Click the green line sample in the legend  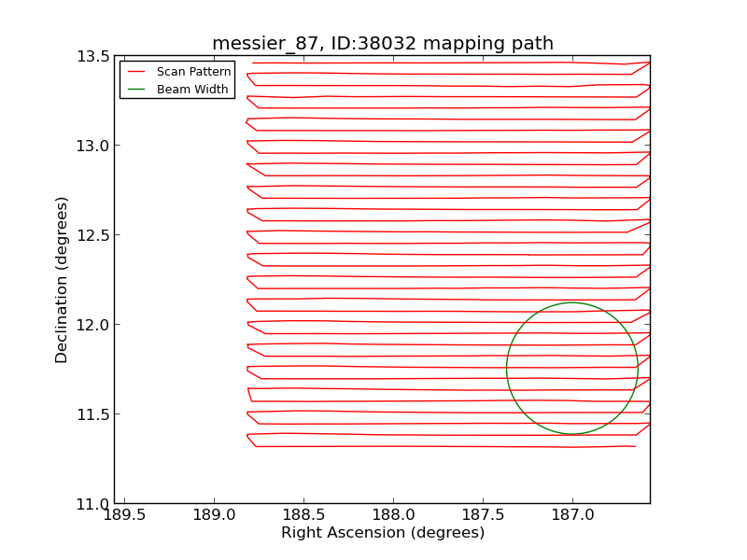pyautogui.click(x=136, y=89)
